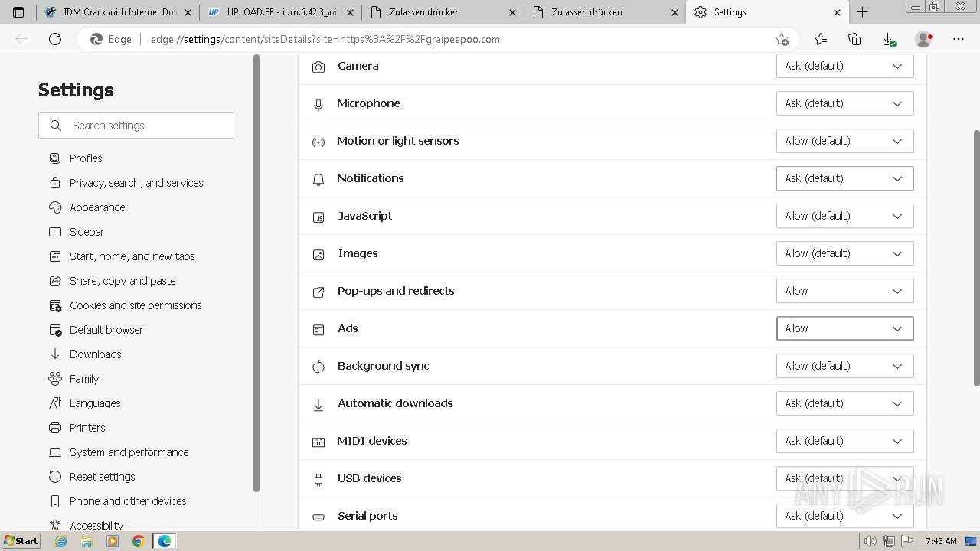Open the Automatic downloads dropdown
The height and width of the screenshot is (551, 980).
tap(844, 403)
